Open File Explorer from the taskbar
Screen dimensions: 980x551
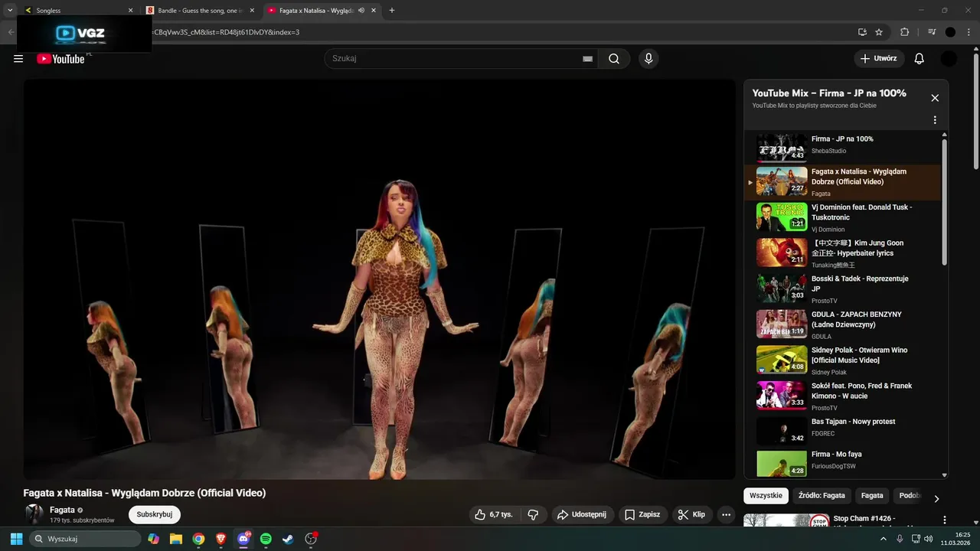click(176, 539)
